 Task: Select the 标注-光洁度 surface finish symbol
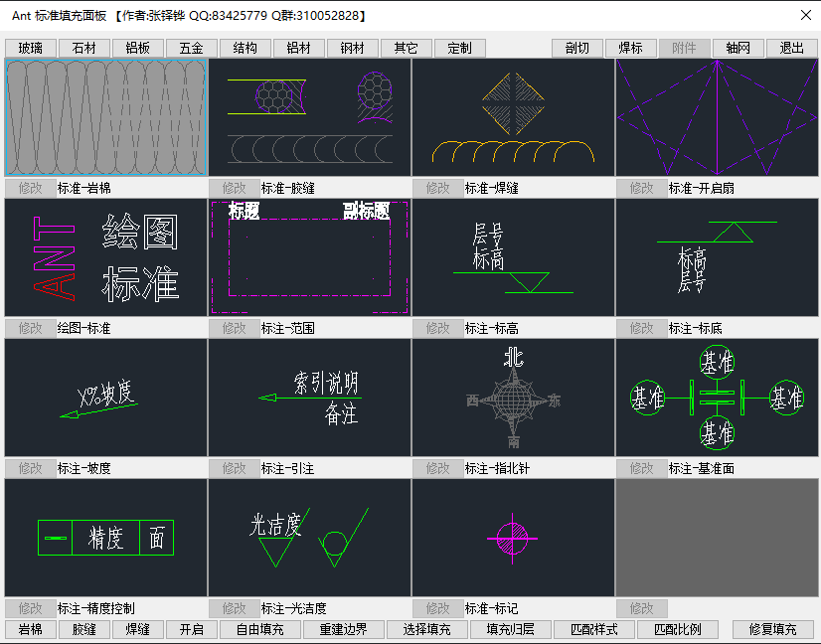(x=309, y=538)
